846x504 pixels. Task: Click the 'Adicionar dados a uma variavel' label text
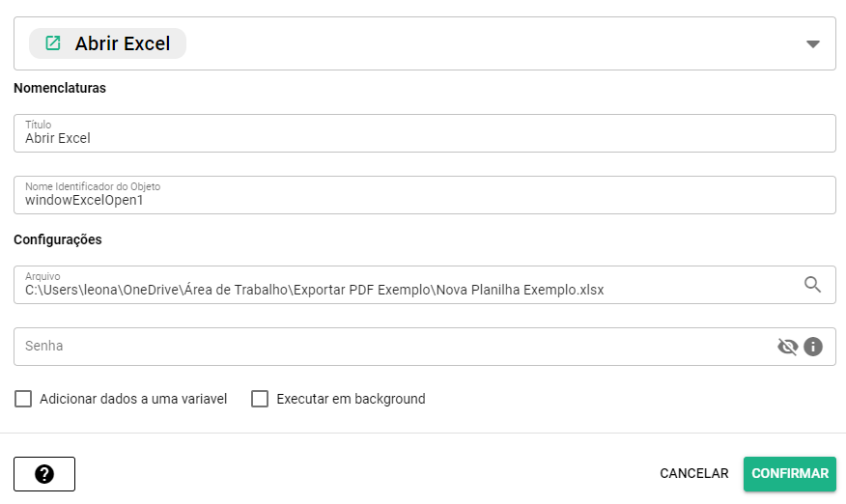(133, 399)
